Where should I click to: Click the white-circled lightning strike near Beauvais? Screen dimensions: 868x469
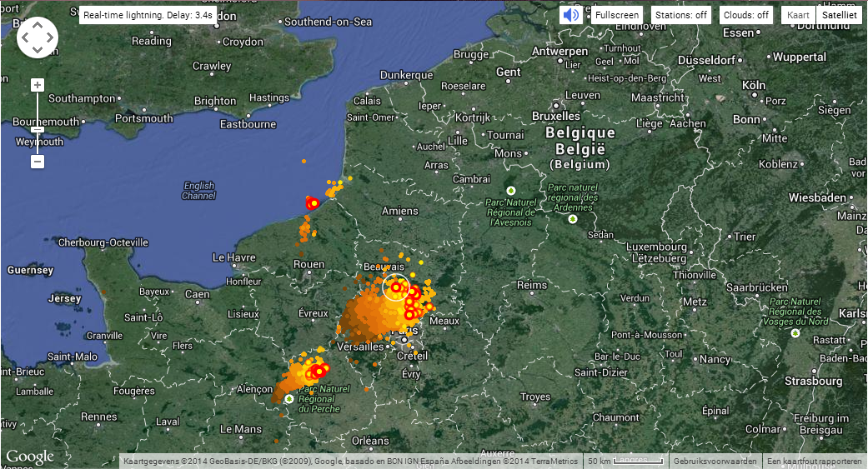click(x=395, y=287)
